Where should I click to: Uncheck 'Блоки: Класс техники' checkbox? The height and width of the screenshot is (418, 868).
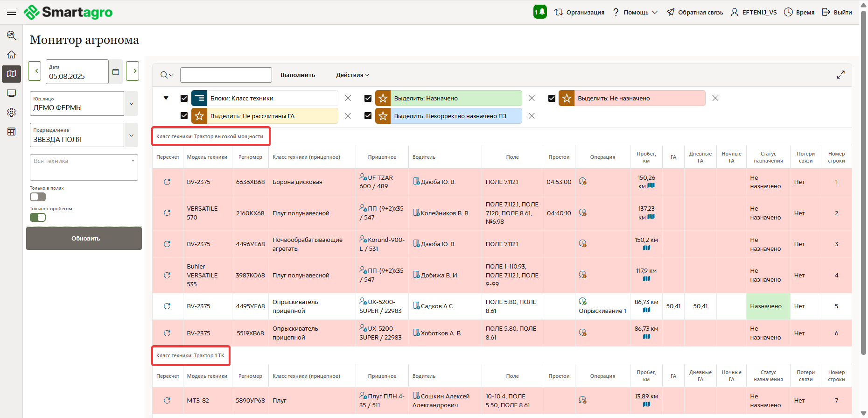tap(184, 99)
